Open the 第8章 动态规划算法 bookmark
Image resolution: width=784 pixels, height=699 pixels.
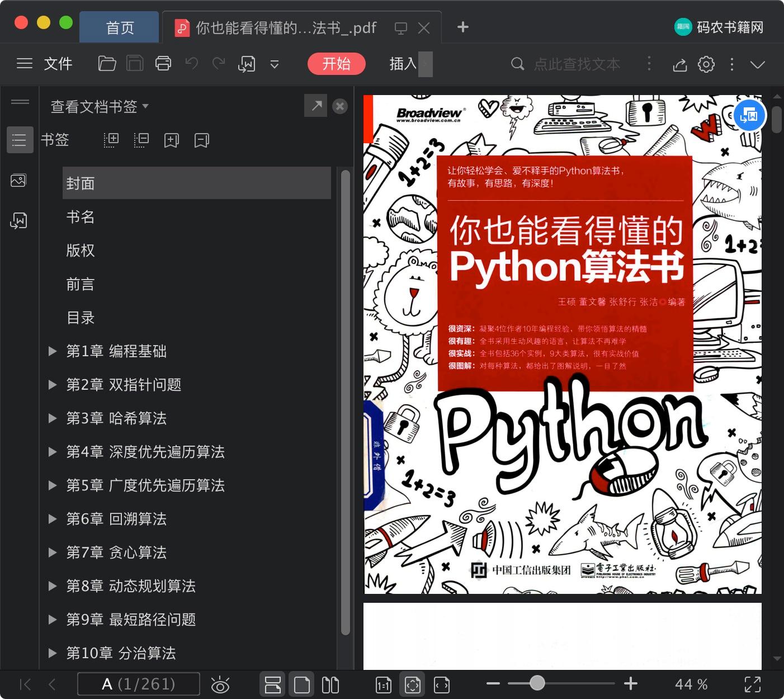click(x=131, y=586)
